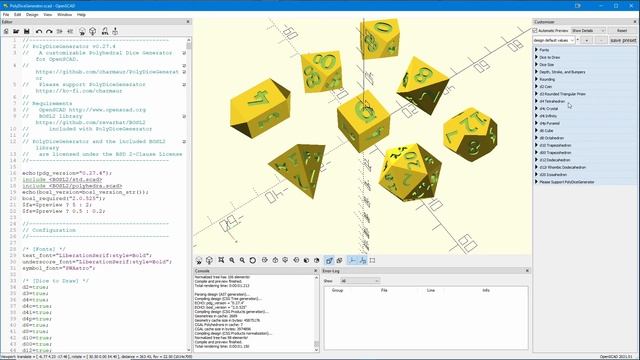Screen dimensions: 640x360
Task: Expand the d6 Cube section
Action: click(584, 131)
